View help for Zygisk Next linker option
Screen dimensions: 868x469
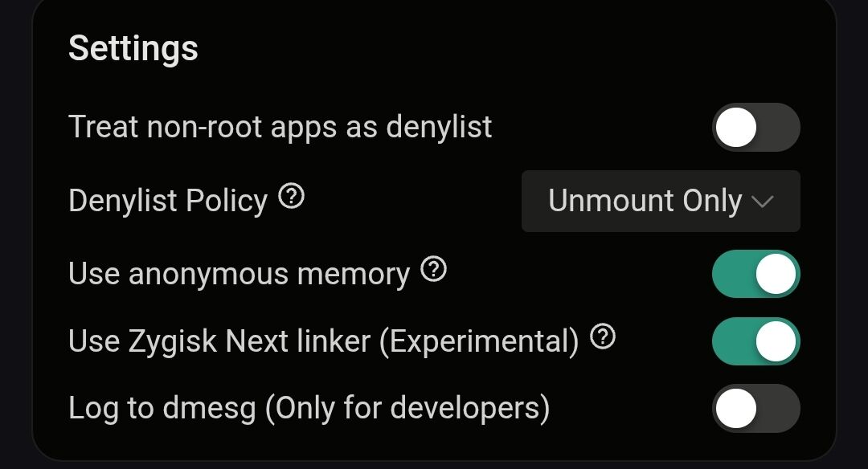pyautogui.click(x=602, y=338)
